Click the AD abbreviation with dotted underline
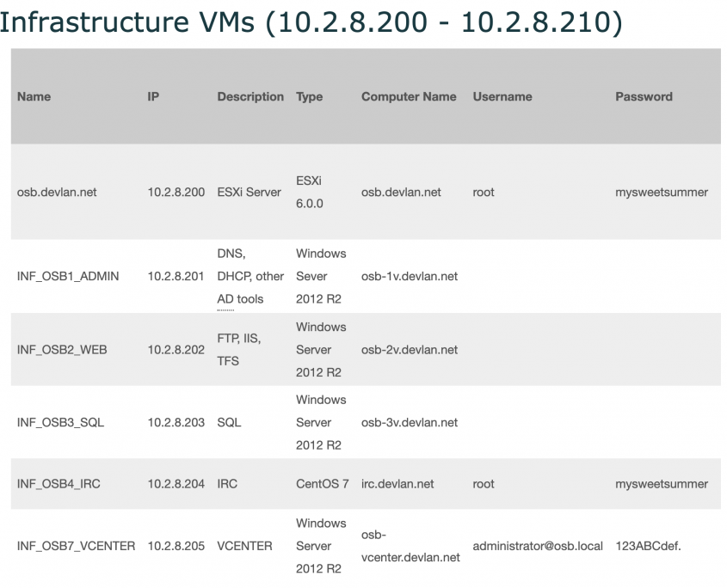Image resolution: width=727 pixels, height=588 pixels. coord(225,299)
